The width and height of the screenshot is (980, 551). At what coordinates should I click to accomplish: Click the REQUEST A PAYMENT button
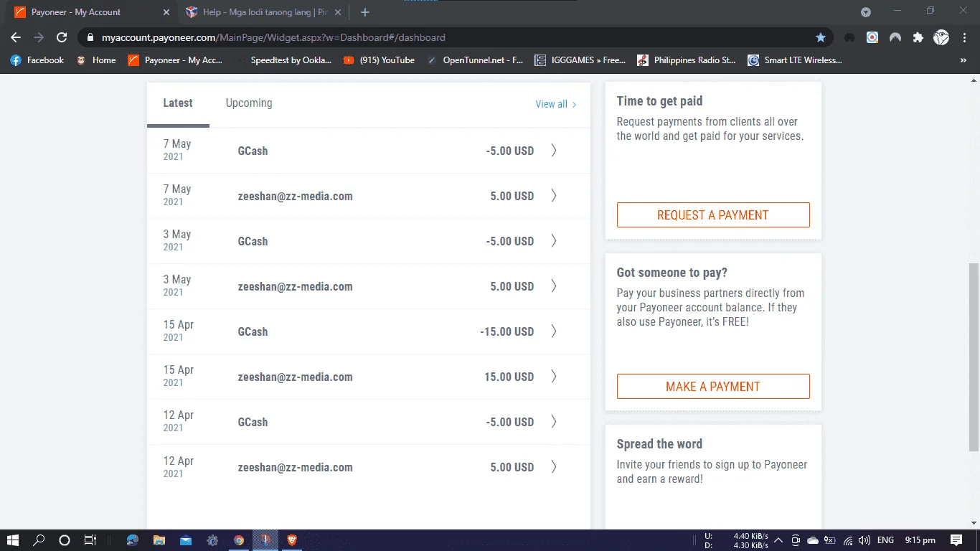713,215
